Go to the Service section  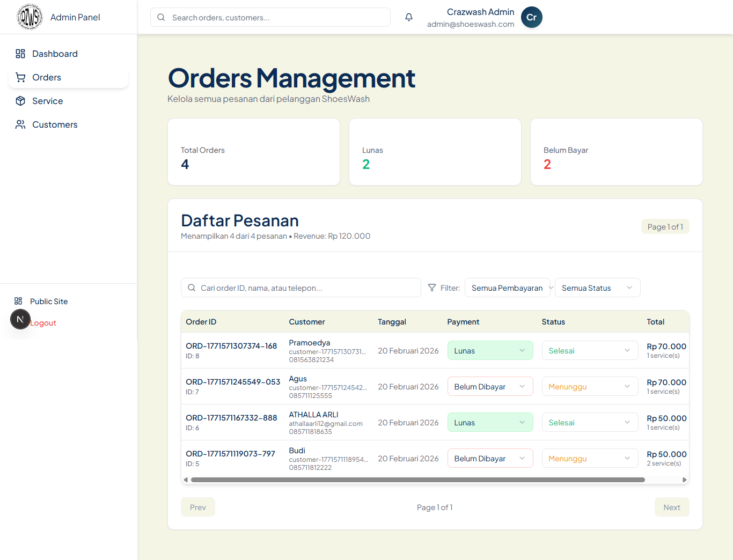pyautogui.click(x=68, y=101)
